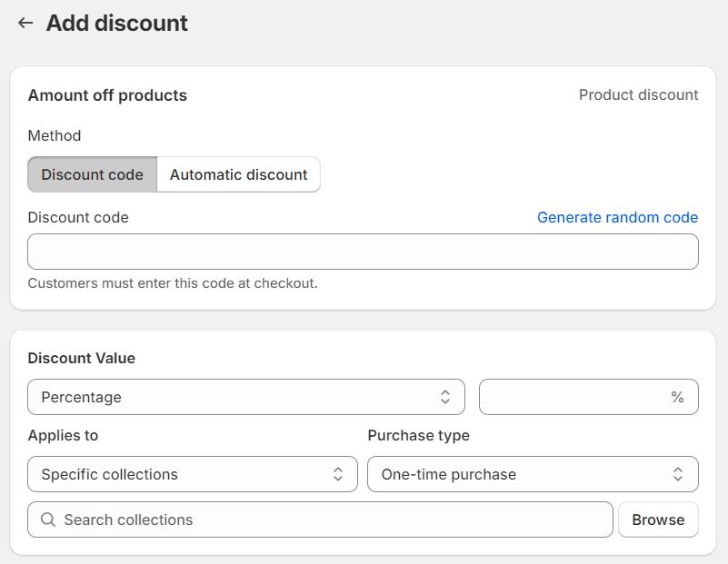Click the chevron arrows in Specific collections selector

pos(338,474)
